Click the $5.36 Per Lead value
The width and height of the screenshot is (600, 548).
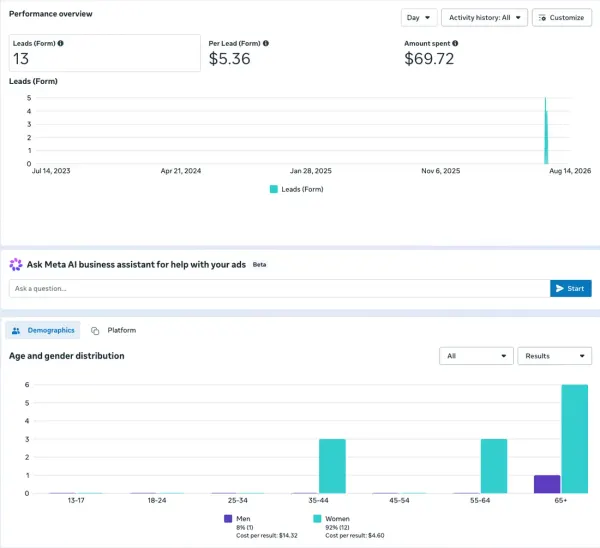click(x=230, y=59)
